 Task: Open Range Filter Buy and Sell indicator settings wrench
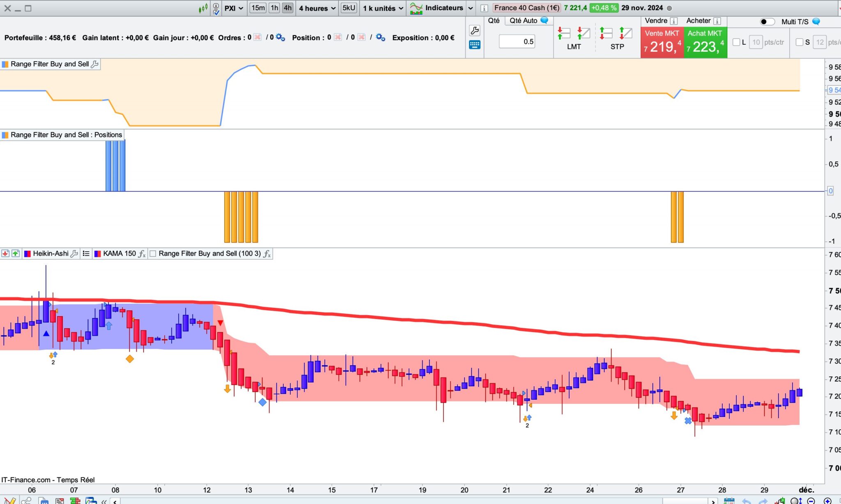94,64
